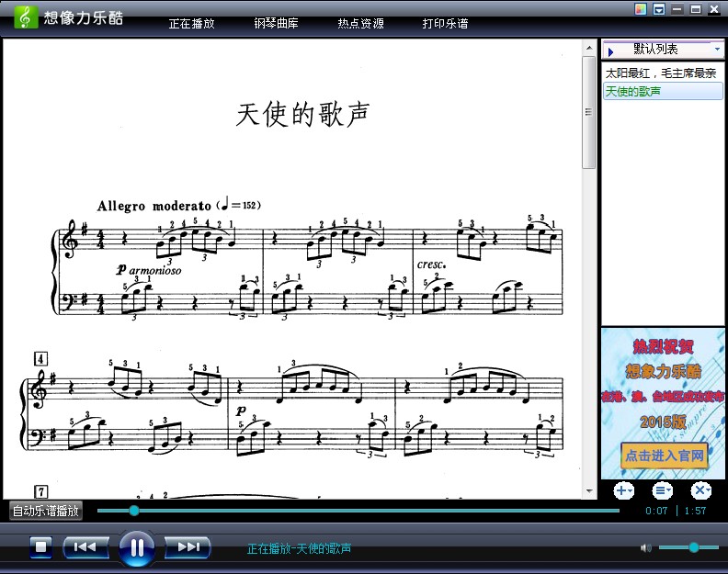Image resolution: width=728 pixels, height=574 pixels.
Task: Open the skin color icon in title bar
Action: coord(641,9)
